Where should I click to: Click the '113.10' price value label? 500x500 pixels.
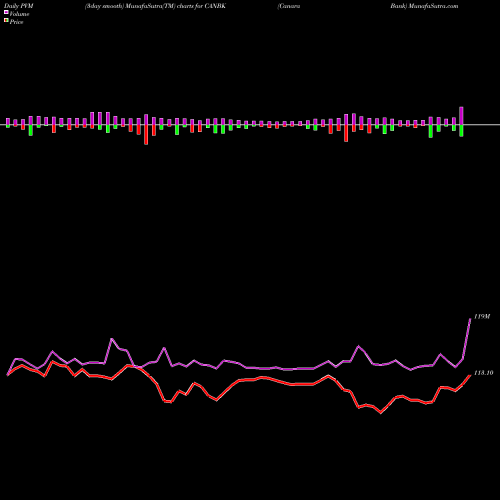[x=483, y=373]
